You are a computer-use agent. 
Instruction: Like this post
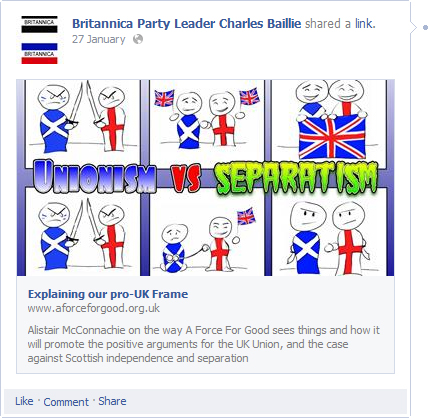[x=24, y=401]
